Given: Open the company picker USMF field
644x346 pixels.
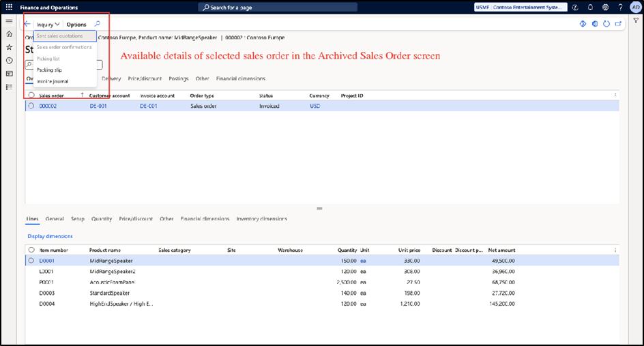Looking at the screenshot, I should coord(526,8).
